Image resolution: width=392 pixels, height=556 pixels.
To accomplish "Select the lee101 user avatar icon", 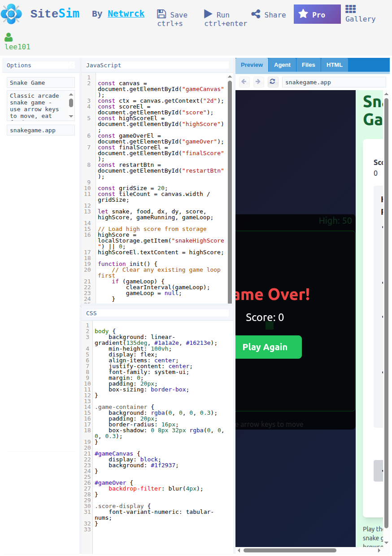I will [9, 37].
